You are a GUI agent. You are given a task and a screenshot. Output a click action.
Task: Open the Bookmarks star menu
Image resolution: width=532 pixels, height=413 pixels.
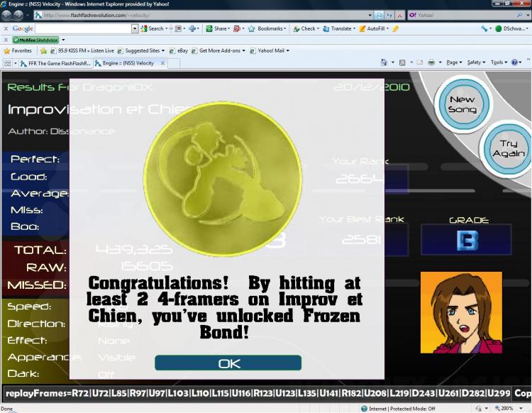[267, 29]
